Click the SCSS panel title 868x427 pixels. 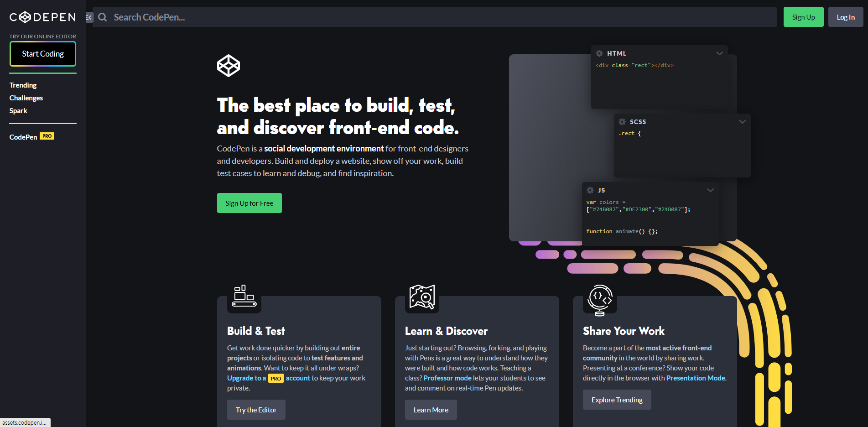[x=638, y=122]
